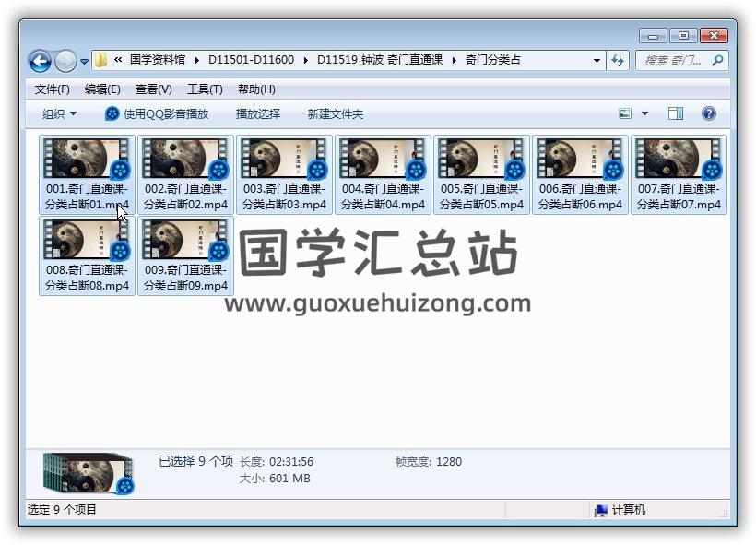Click 已选择 9 个项 in details pane
This screenshot has width=756, height=545.
(x=195, y=462)
